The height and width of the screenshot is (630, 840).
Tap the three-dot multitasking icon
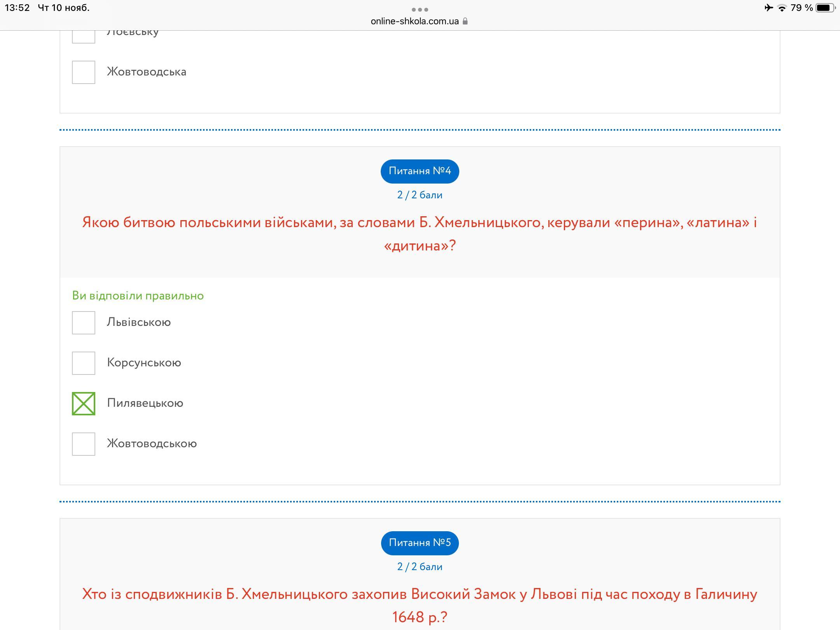pos(420,9)
